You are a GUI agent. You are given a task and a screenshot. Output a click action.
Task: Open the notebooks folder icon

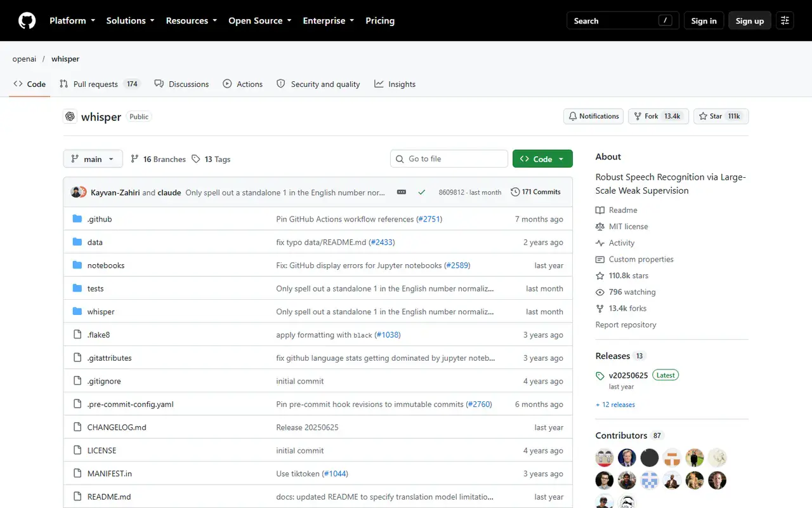[77, 265]
